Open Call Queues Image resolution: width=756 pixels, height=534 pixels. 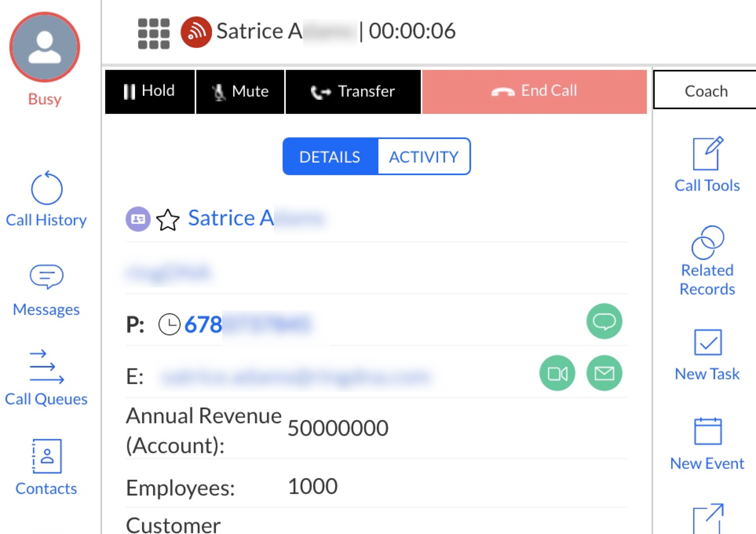tap(46, 378)
